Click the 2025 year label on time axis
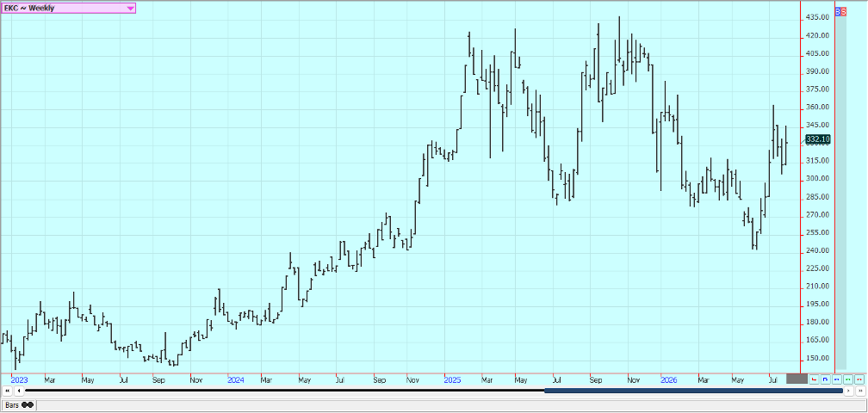This screenshot has height=413, width=868. [452, 380]
